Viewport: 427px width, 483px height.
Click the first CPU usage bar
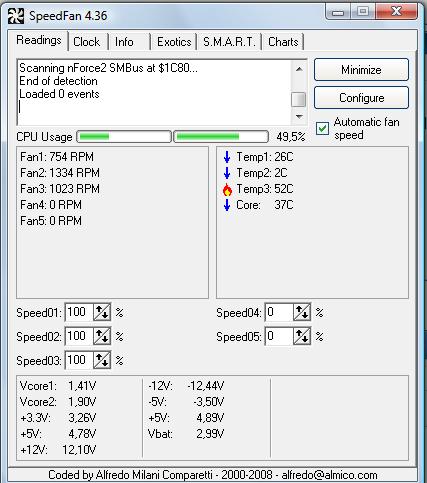click(124, 136)
